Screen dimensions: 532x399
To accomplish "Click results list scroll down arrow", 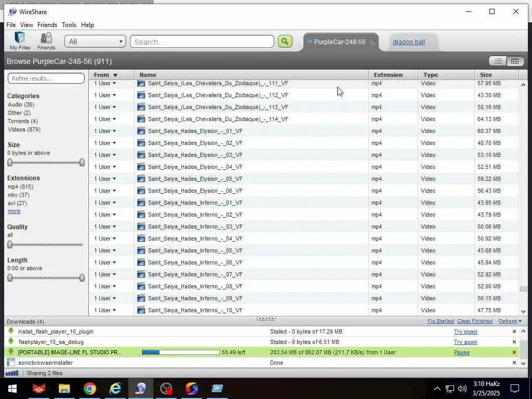I will tap(523, 312).
